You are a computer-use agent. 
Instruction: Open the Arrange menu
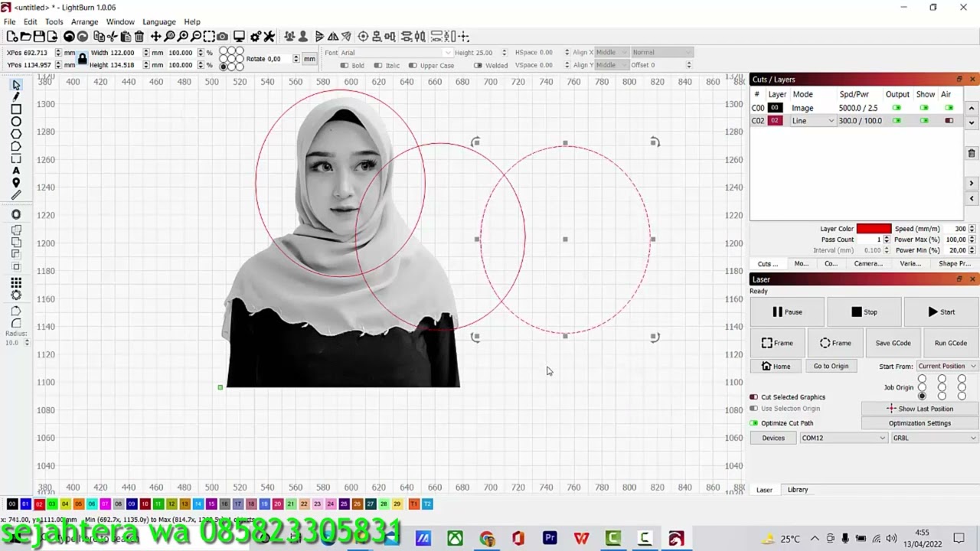84,22
